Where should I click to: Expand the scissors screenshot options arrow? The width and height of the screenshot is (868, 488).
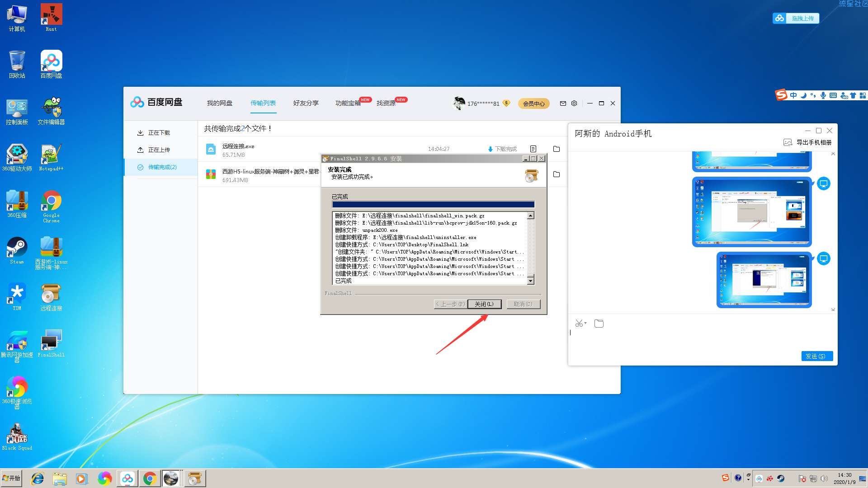pyautogui.click(x=585, y=324)
